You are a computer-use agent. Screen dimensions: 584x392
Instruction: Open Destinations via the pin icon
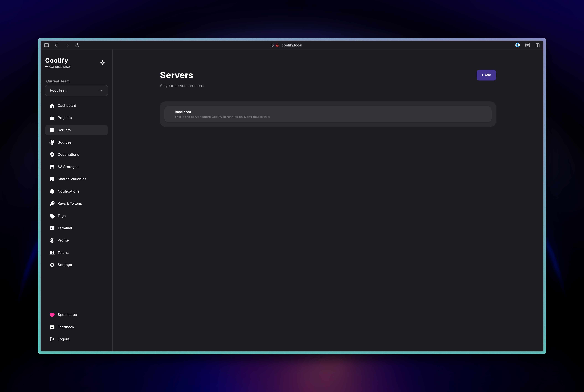coord(52,155)
